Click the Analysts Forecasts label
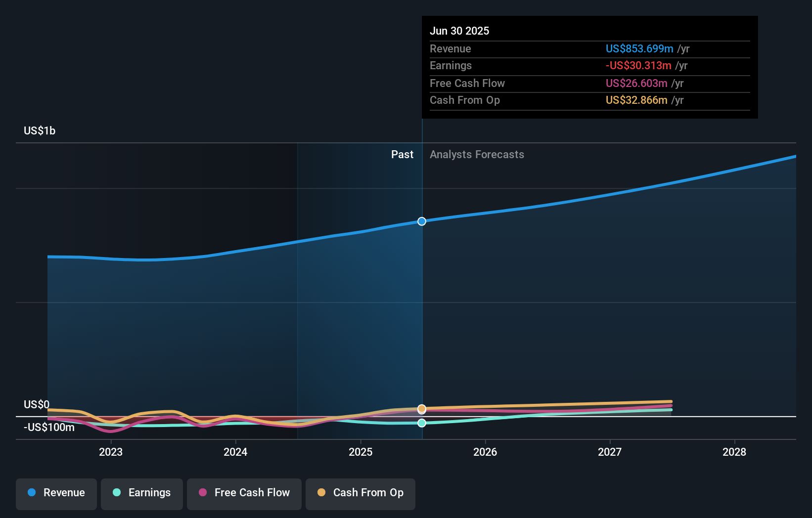This screenshot has width=812, height=518. pyautogui.click(x=477, y=155)
